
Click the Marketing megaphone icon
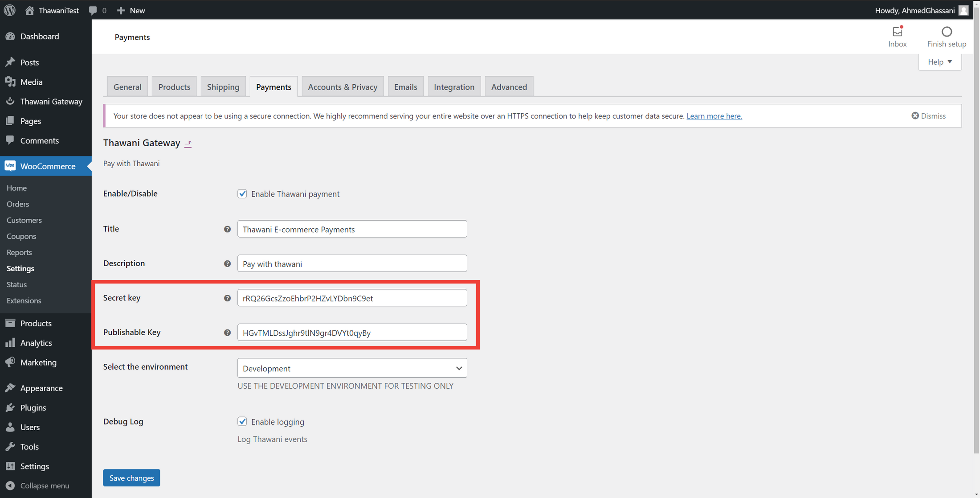pos(10,362)
